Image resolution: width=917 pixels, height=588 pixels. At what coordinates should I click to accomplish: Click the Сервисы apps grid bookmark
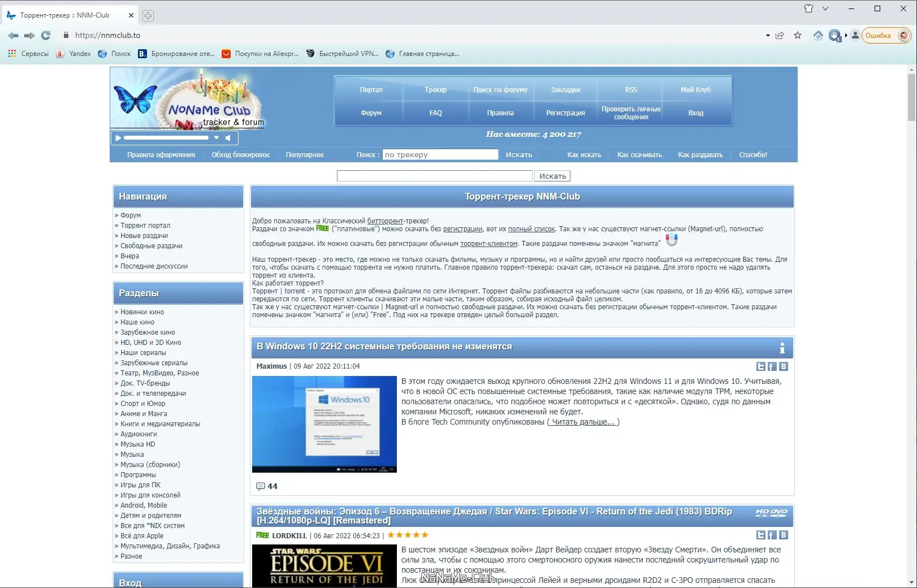click(28, 54)
